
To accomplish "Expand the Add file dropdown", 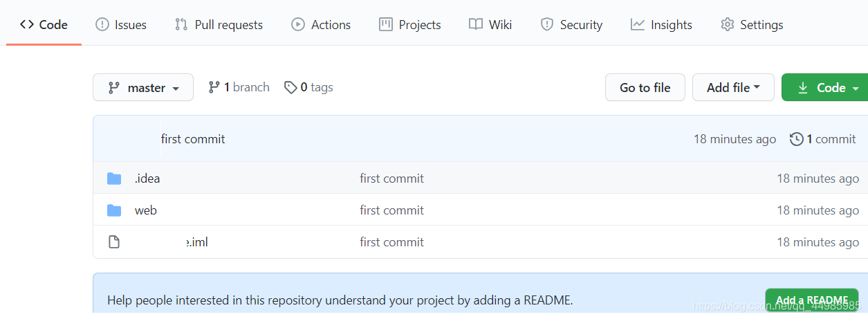I will [x=733, y=88].
